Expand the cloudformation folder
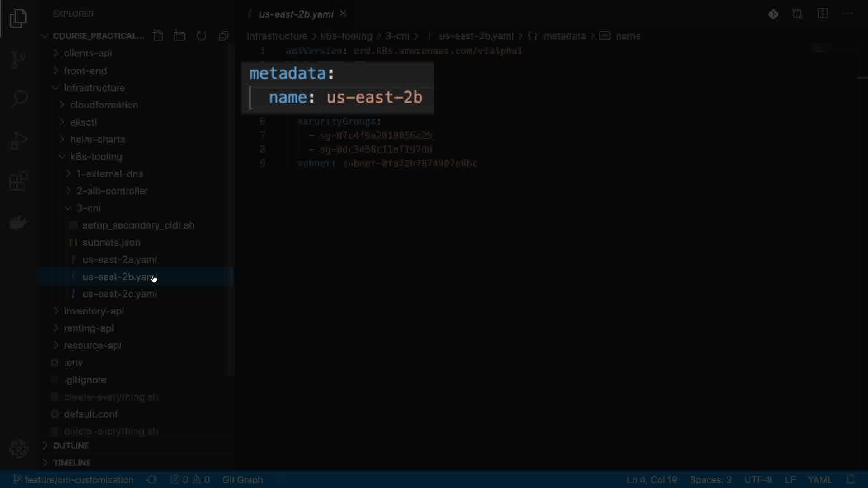 coord(104,105)
